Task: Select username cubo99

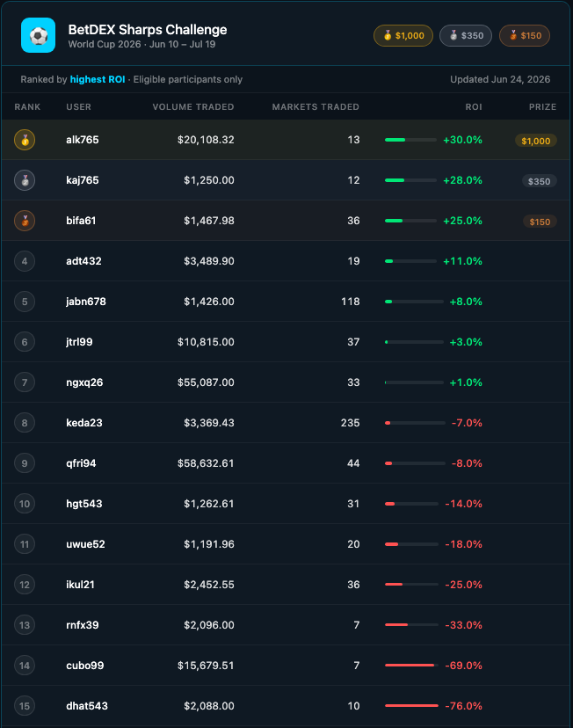Action: tap(85, 665)
